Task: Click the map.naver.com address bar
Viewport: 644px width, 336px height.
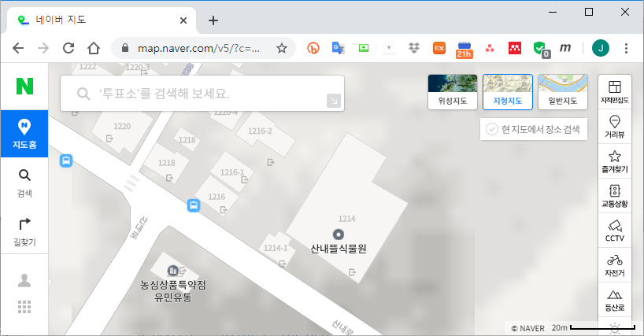Action: [198, 49]
